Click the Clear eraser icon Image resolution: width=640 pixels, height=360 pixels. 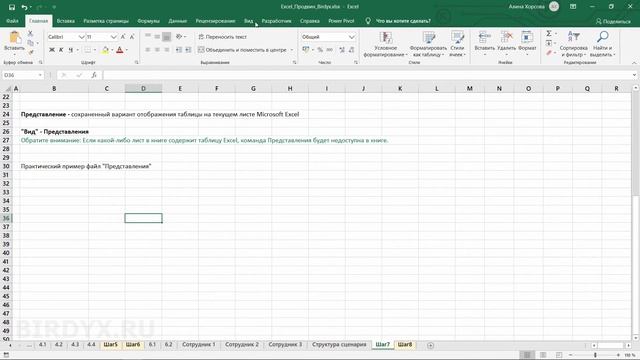coord(549,53)
